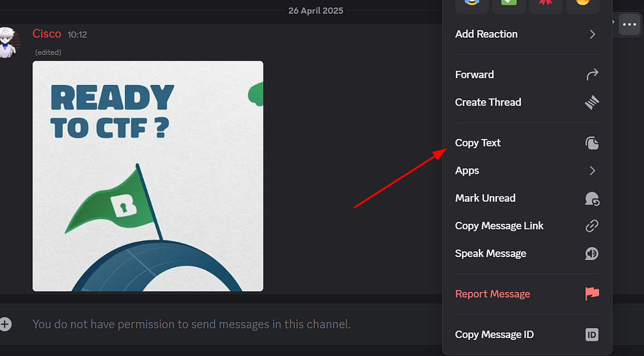Open Cisco's avatar profile picture
This screenshot has height=356, width=644.
point(8,43)
